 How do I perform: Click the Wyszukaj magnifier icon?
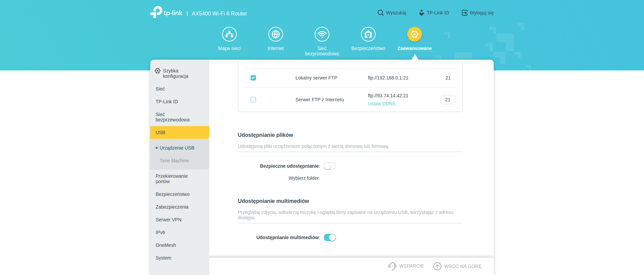click(380, 13)
